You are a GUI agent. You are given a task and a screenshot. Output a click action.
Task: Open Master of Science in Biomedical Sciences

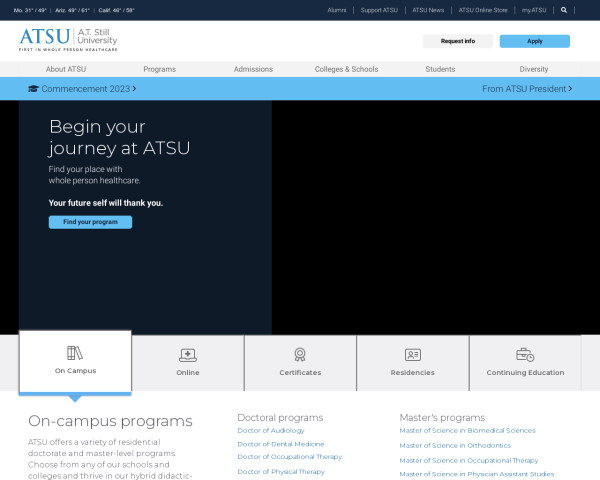(467, 431)
